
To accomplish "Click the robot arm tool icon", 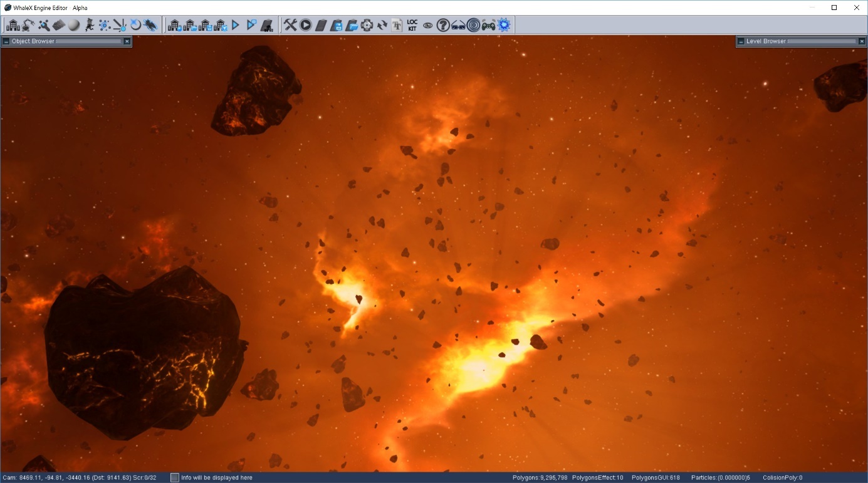I will (x=28, y=25).
